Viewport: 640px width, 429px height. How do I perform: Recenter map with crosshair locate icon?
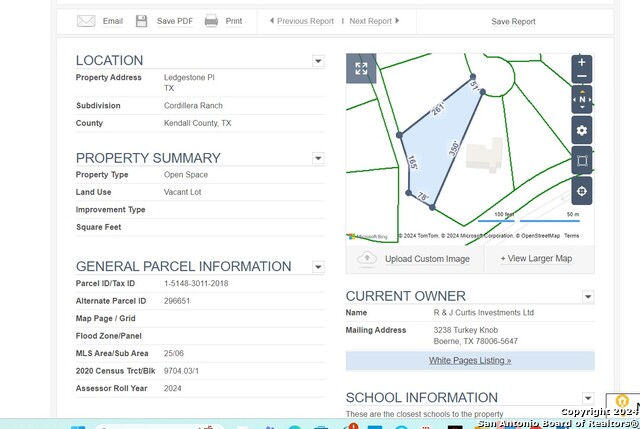pos(582,191)
